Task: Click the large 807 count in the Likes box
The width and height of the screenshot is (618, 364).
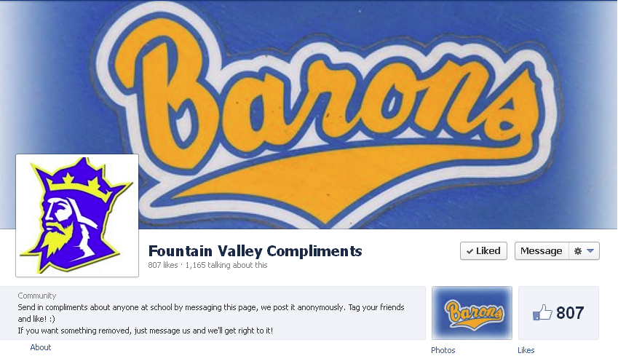Action: [570, 313]
